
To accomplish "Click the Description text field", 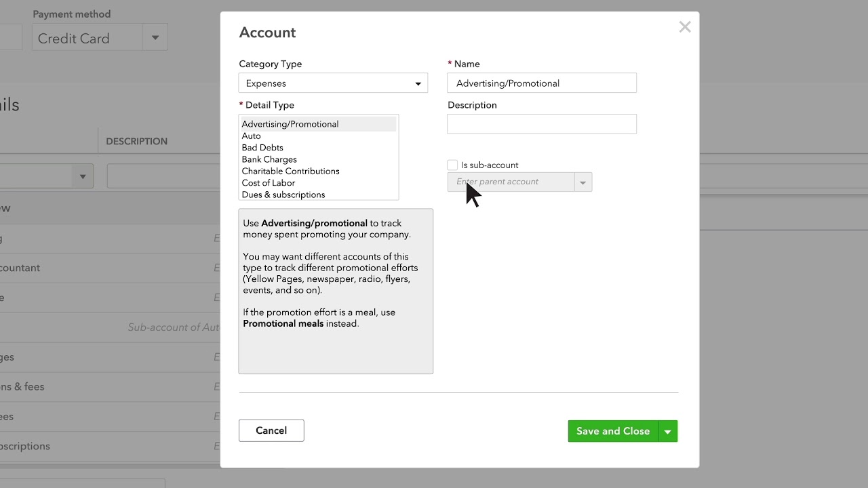I will [x=541, y=124].
